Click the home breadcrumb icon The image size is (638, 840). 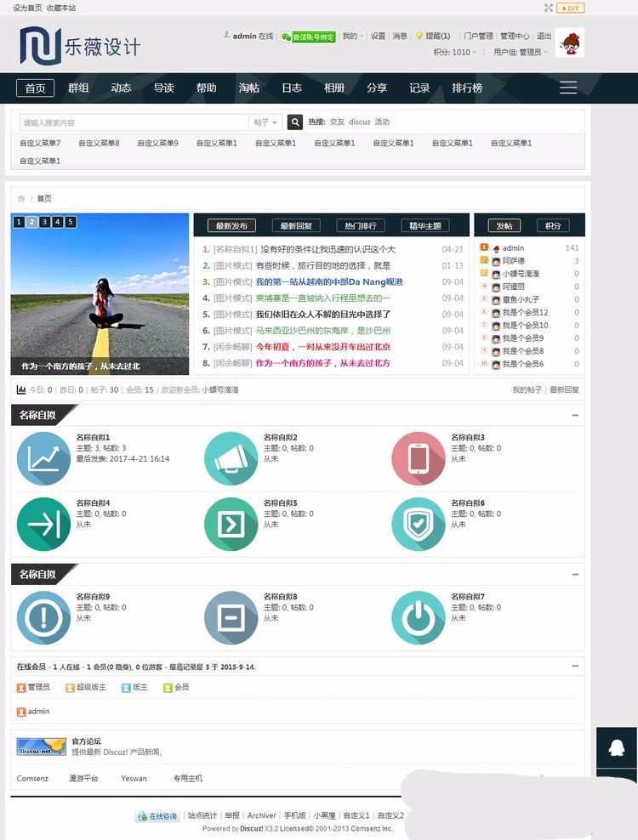click(21, 198)
